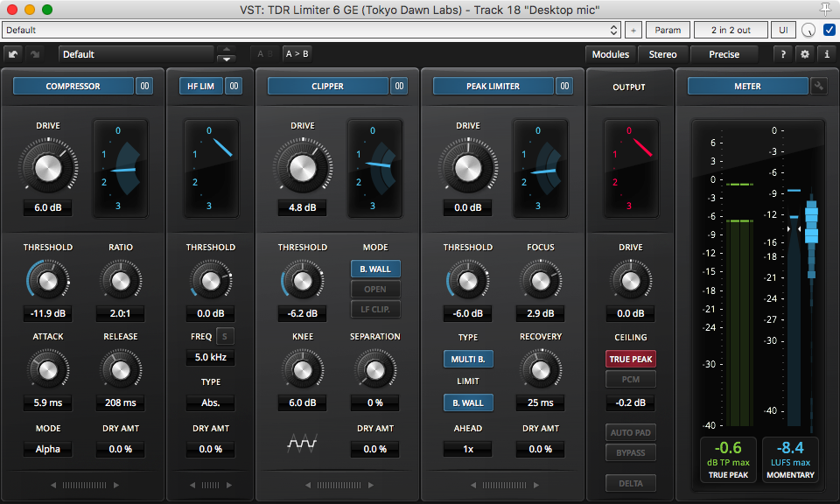Image resolution: width=840 pixels, height=504 pixels.
Task: Toggle the PEAK LIMITER module on/off
Action: [493, 86]
